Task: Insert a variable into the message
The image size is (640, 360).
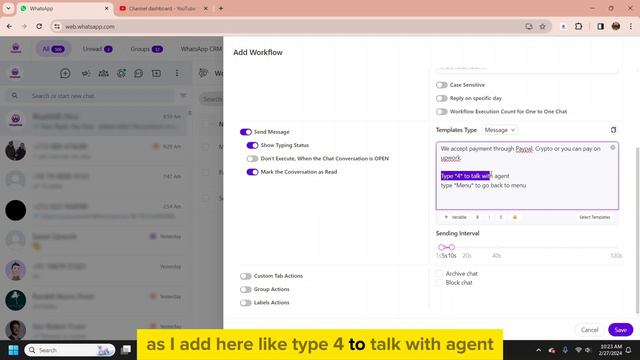Action: coord(456,217)
